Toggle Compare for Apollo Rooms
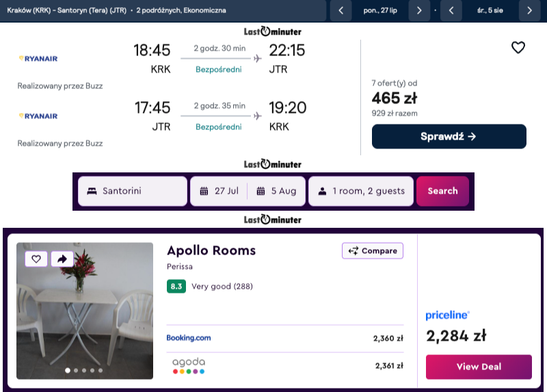This screenshot has height=392, width=547. [x=373, y=251]
